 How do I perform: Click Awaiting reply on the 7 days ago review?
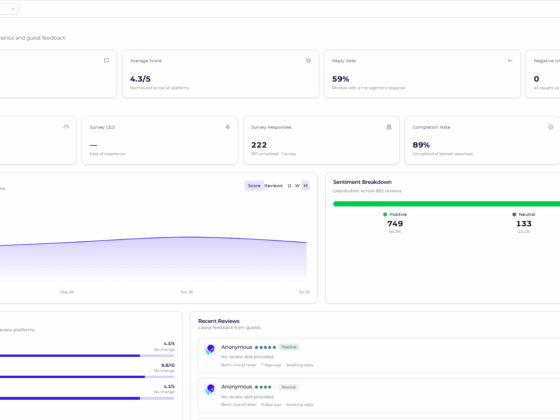(300, 365)
